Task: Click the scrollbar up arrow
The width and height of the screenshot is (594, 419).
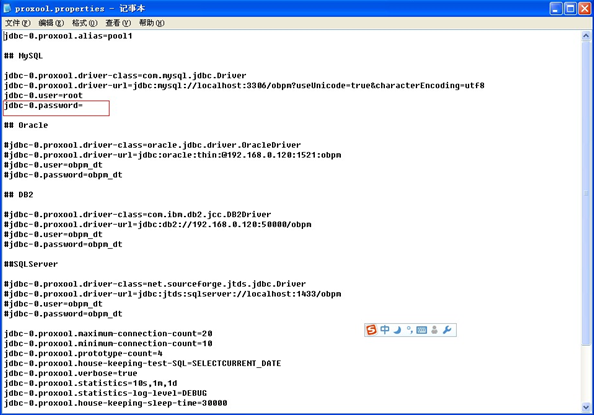Action: (586, 36)
